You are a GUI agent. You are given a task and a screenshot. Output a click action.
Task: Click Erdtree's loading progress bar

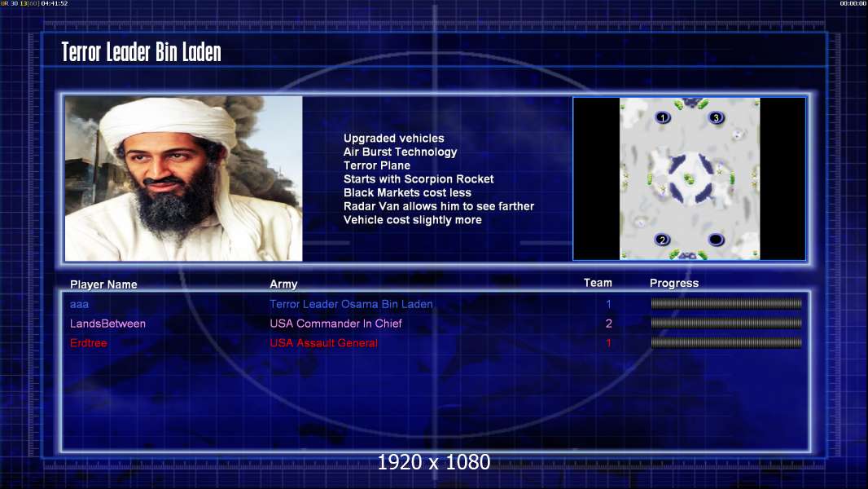click(726, 343)
